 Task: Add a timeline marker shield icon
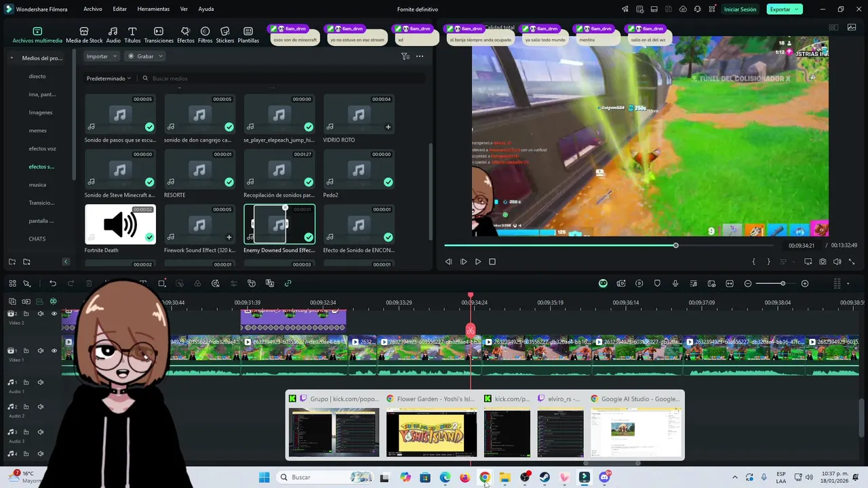point(657,283)
